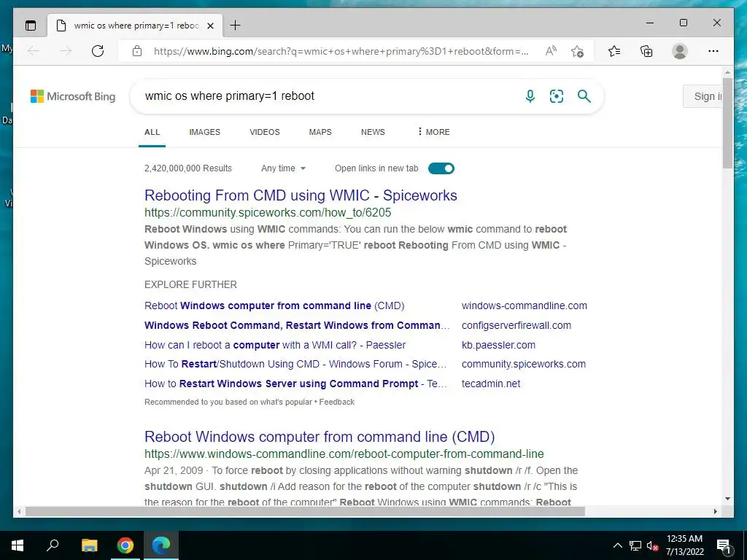747x560 pixels.
Task: Open network status tray icon
Action: pos(635,545)
